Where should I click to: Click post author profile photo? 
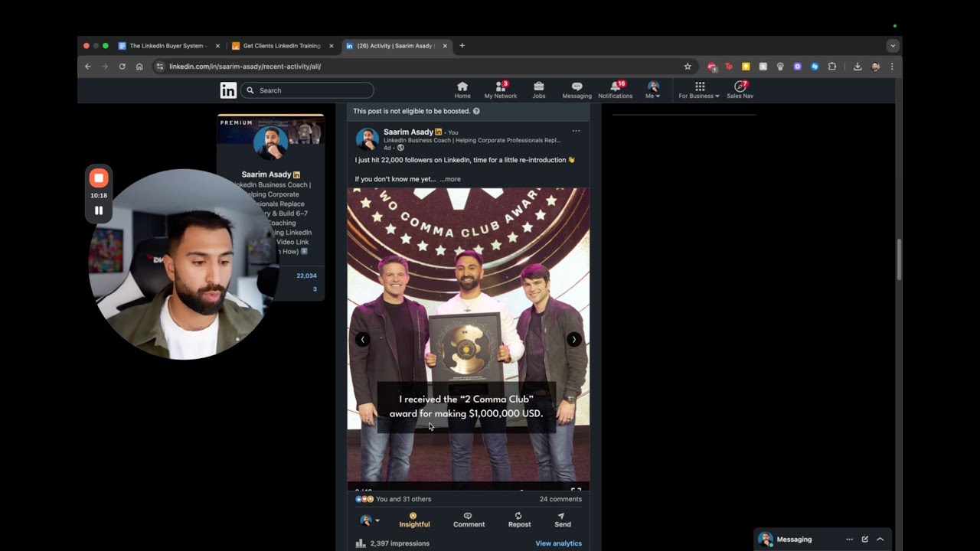coord(367,139)
